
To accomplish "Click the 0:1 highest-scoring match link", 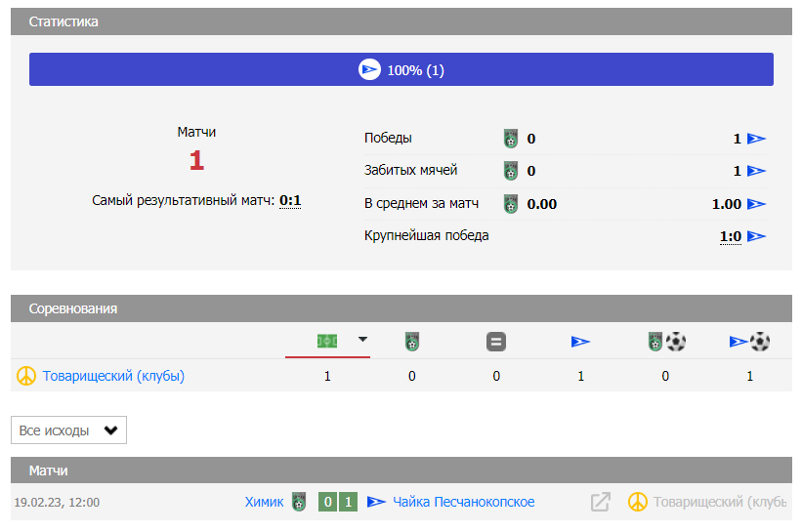I will tap(290, 201).
